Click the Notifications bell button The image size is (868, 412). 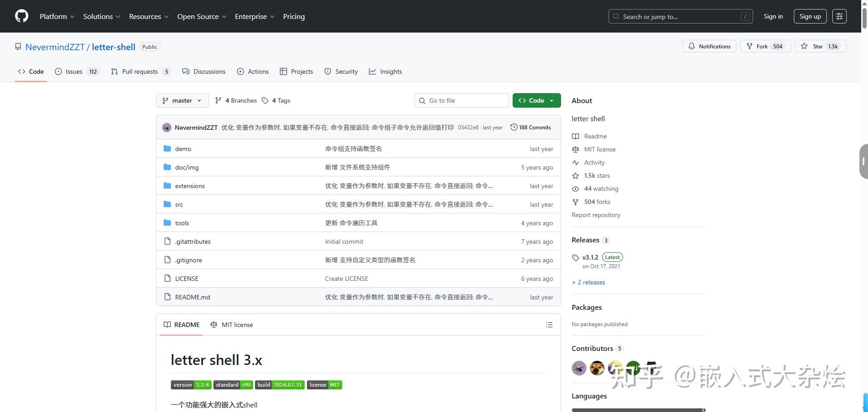[x=709, y=46]
